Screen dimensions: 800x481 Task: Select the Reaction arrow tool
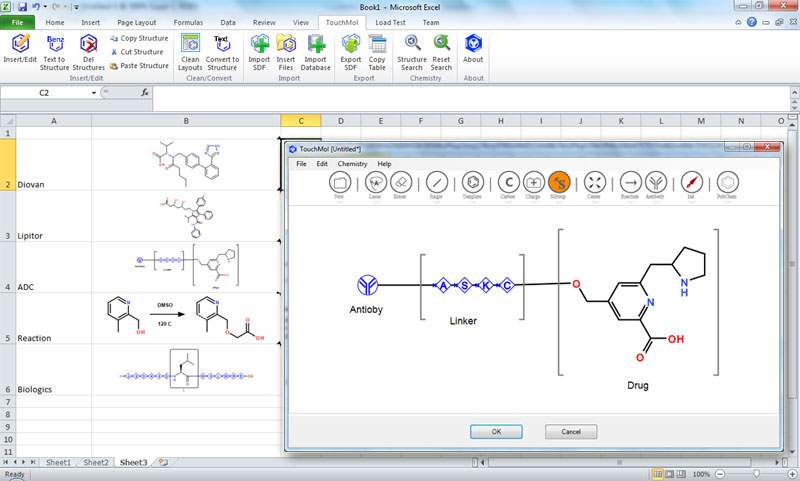pyautogui.click(x=631, y=182)
